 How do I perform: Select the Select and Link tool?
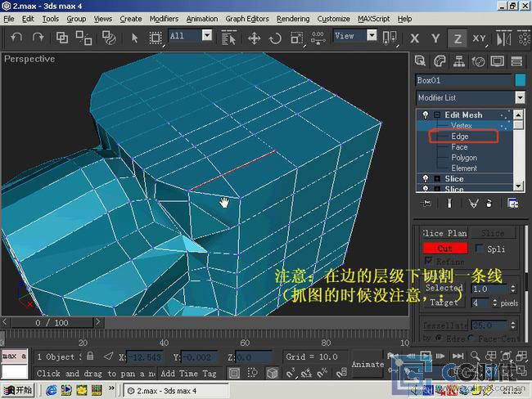[62, 38]
